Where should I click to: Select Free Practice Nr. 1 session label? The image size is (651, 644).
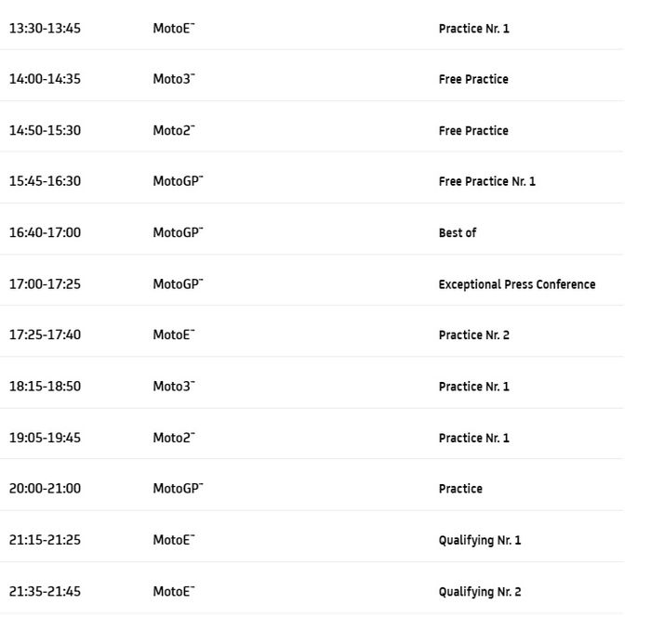point(486,182)
